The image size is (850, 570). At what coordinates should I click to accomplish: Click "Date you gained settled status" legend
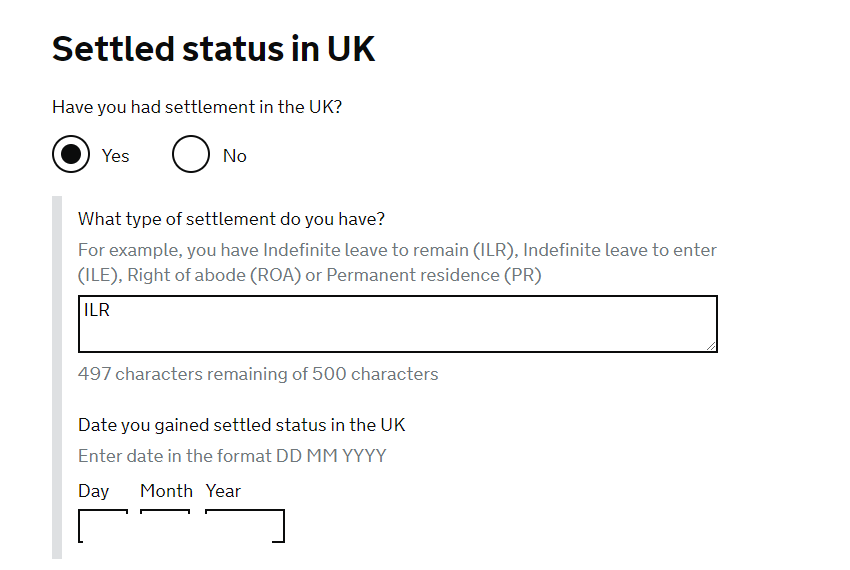pyautogui.click(x=242, y=425)
